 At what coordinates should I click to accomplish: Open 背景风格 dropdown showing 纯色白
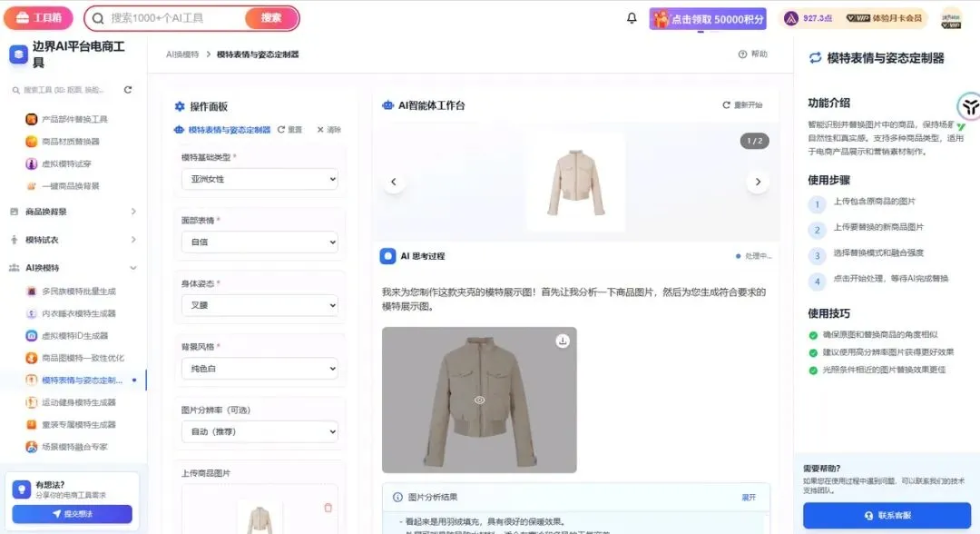point(260,369)
